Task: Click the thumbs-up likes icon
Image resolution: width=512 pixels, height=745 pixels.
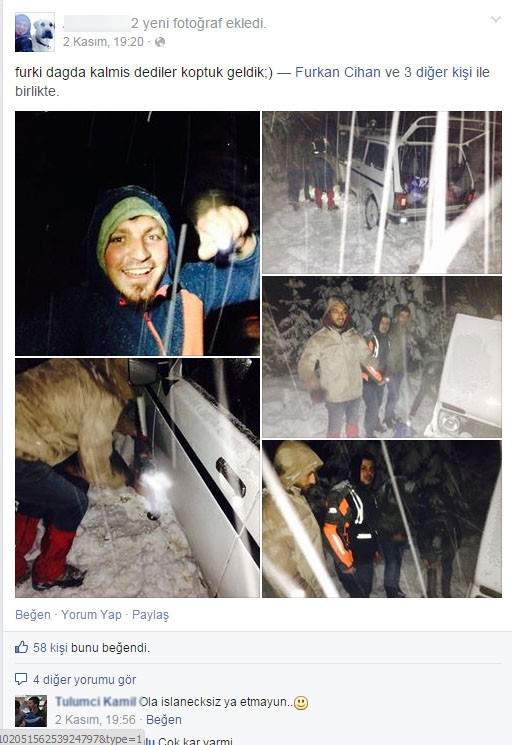Action: click(x=21, y=647)
